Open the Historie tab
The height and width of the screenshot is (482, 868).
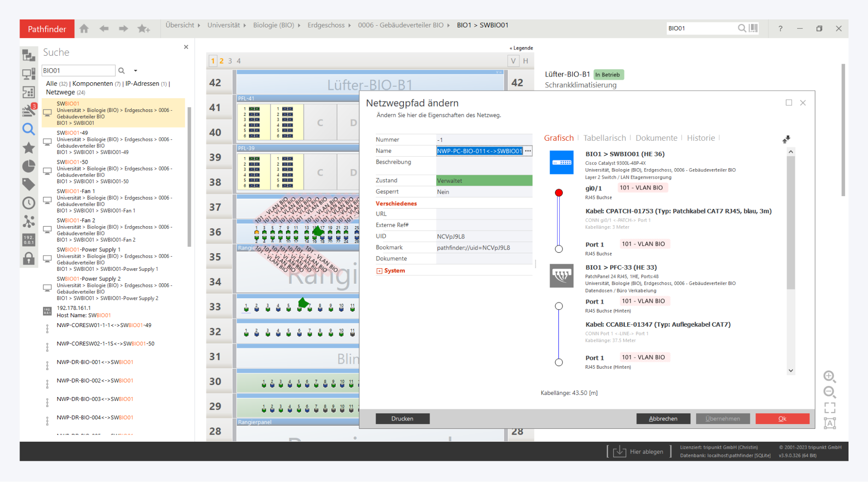point(701,138)
